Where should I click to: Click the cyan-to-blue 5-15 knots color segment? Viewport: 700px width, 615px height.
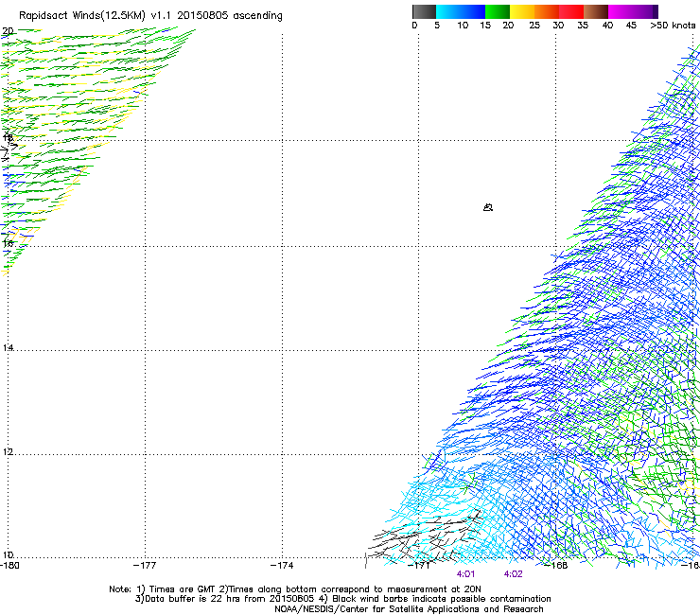461,11
